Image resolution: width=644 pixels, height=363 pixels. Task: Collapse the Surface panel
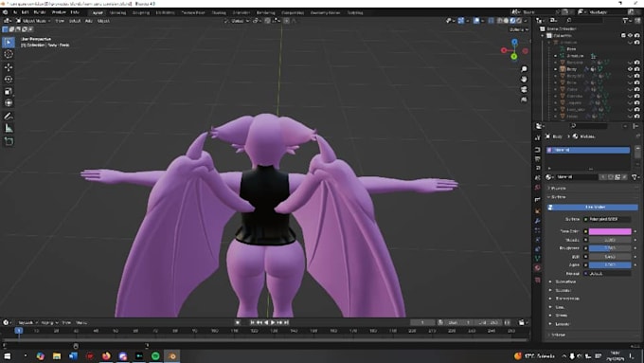pos(558,197)
